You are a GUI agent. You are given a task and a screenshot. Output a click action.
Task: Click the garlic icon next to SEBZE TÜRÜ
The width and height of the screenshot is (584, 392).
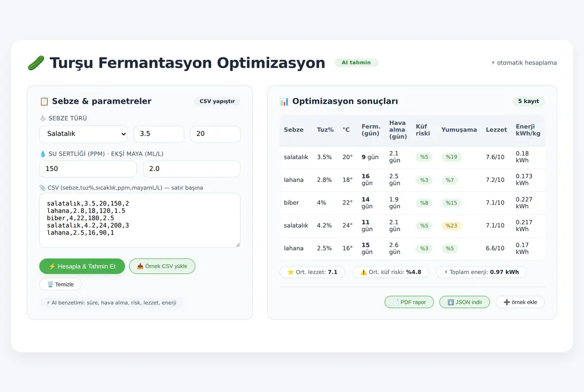pyautogui.click(x=43, y=118)
